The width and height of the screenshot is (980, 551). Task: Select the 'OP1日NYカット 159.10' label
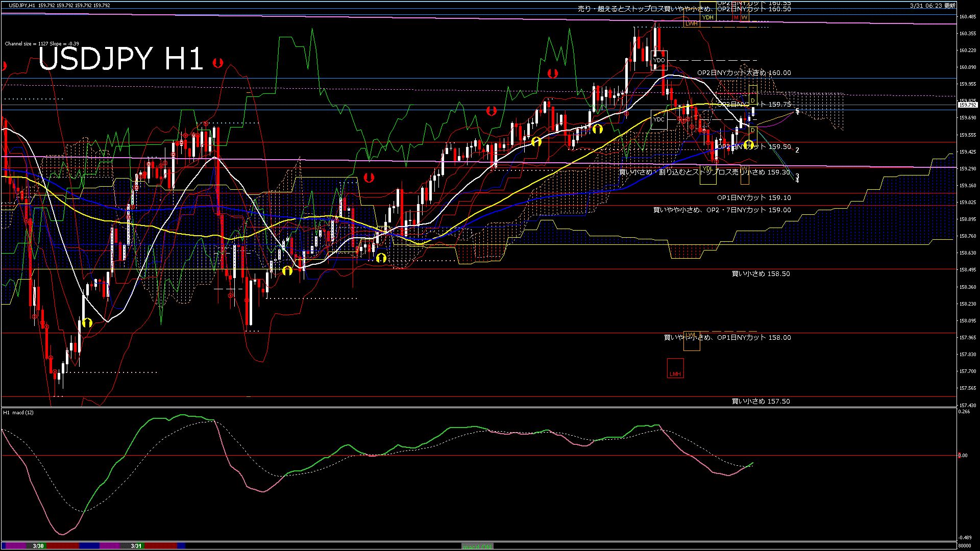coord(754,198)
